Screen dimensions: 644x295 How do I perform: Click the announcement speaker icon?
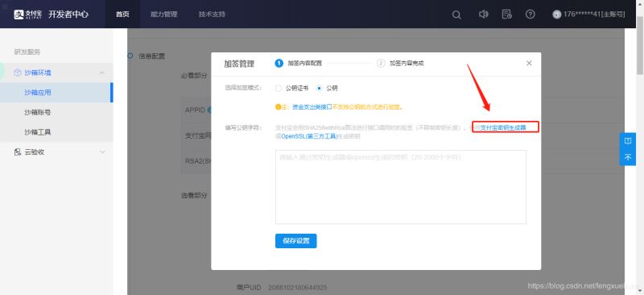coord(483,15)
